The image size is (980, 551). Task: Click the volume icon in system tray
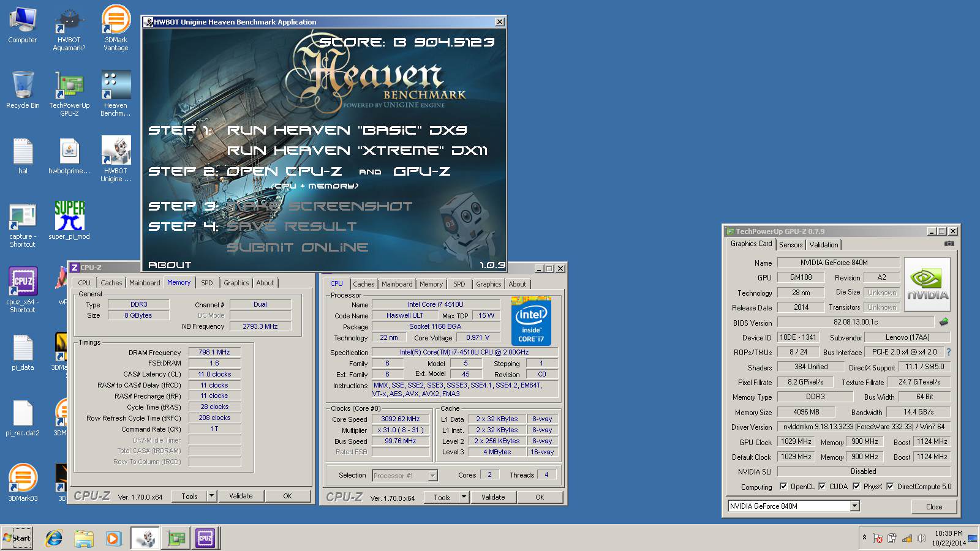[x=920, y=538]
